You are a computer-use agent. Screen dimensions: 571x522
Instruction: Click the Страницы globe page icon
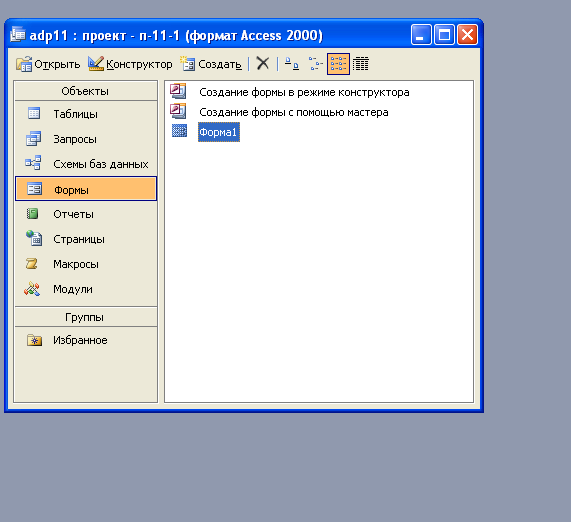(34, 238)
